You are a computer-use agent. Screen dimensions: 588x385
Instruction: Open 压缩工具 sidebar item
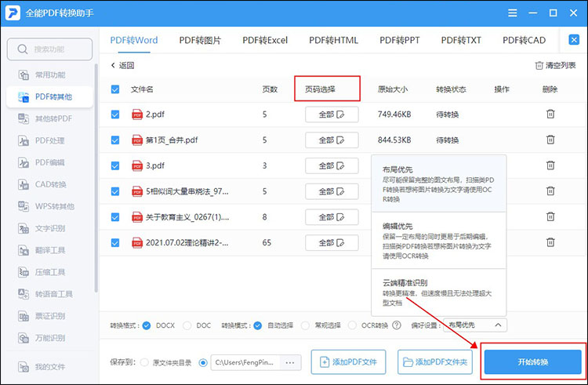[50, 272]
